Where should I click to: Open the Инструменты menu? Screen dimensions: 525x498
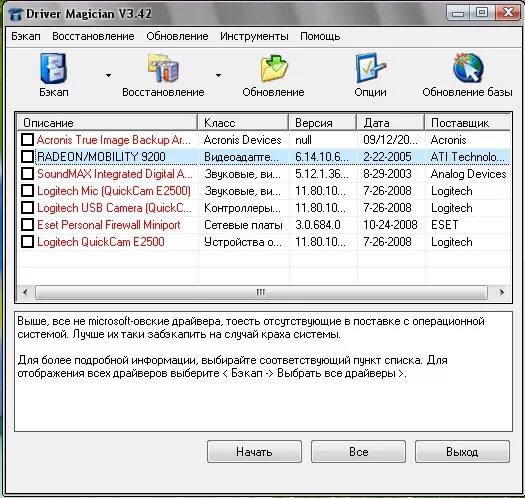pos(254,36)
